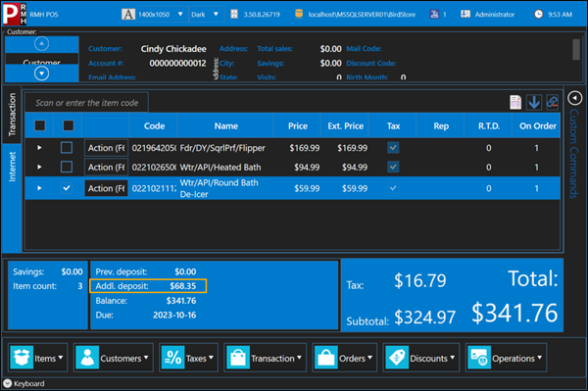Open the Transaction menu dropdown arrow
The height and width of the screenshot is (391, 588).
tap(299, 358)
